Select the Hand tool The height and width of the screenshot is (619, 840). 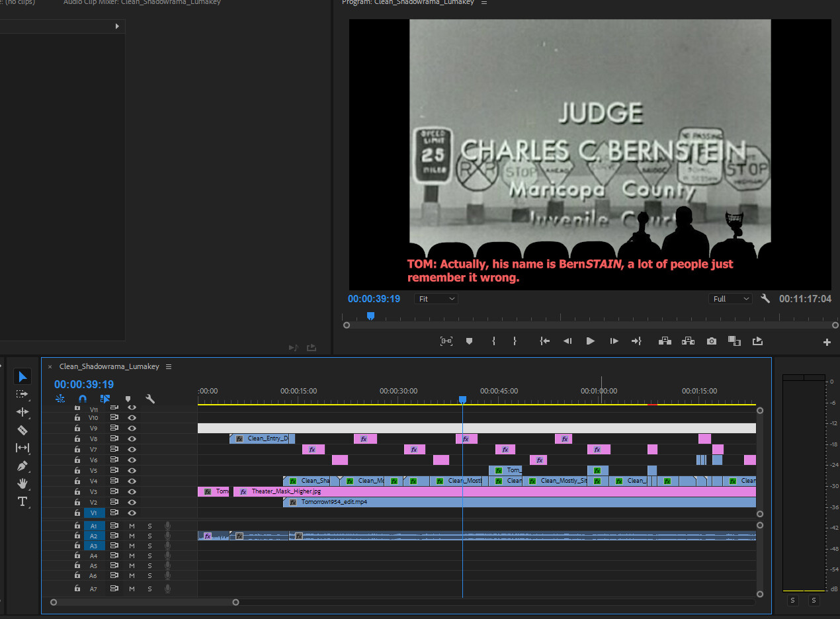point(22,483)
